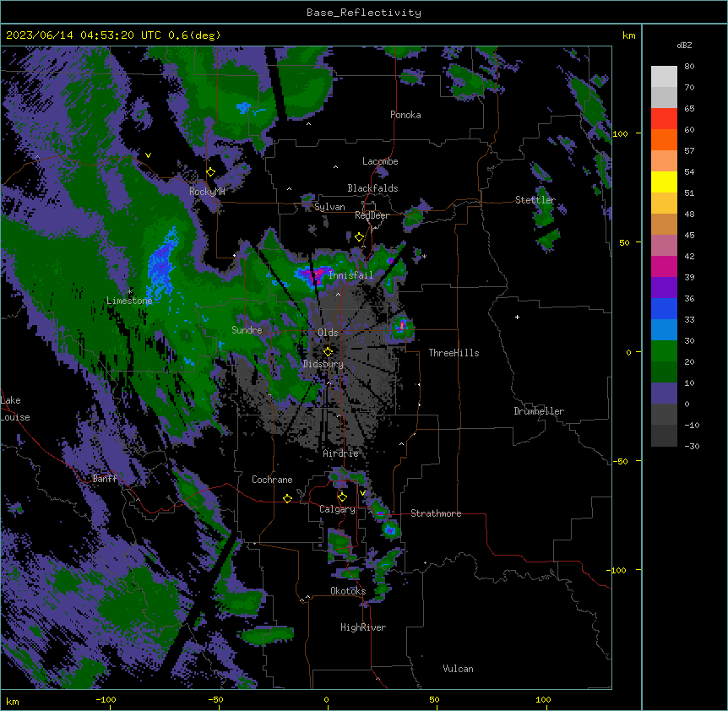The image size is (728, 711).
Task: Click the Base_Reflectivity title text
Action: pos(364,13)
